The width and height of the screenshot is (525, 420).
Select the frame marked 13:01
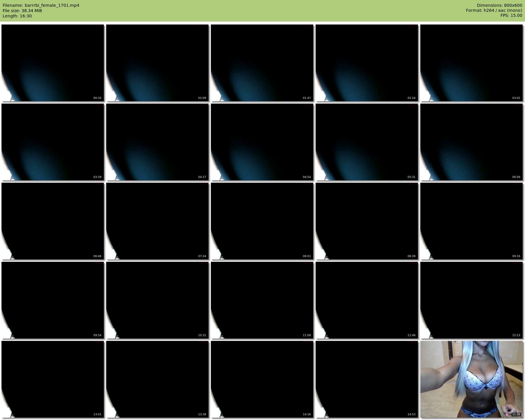(x=52, y=379)
